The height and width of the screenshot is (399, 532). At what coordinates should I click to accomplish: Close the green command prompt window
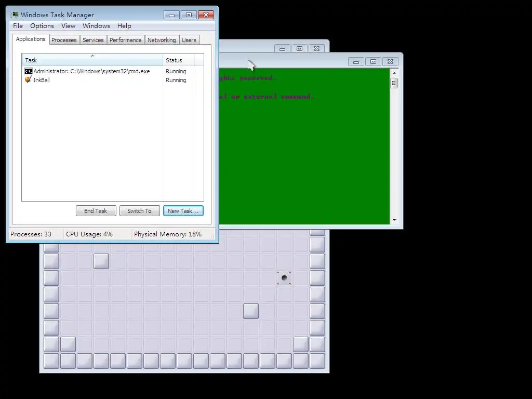click(391, 62)
